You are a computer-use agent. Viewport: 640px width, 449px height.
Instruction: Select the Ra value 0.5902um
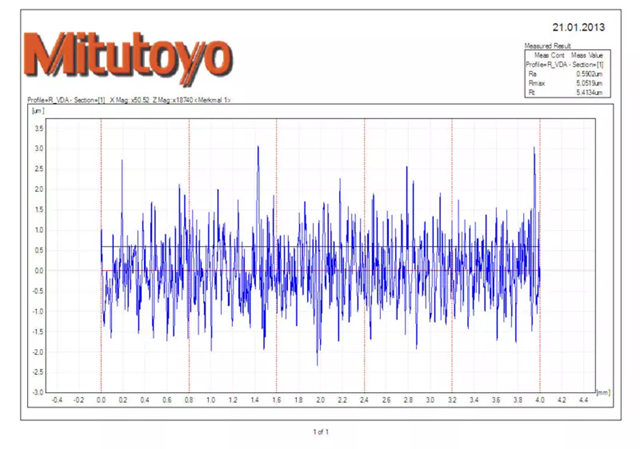click(589, 74)
